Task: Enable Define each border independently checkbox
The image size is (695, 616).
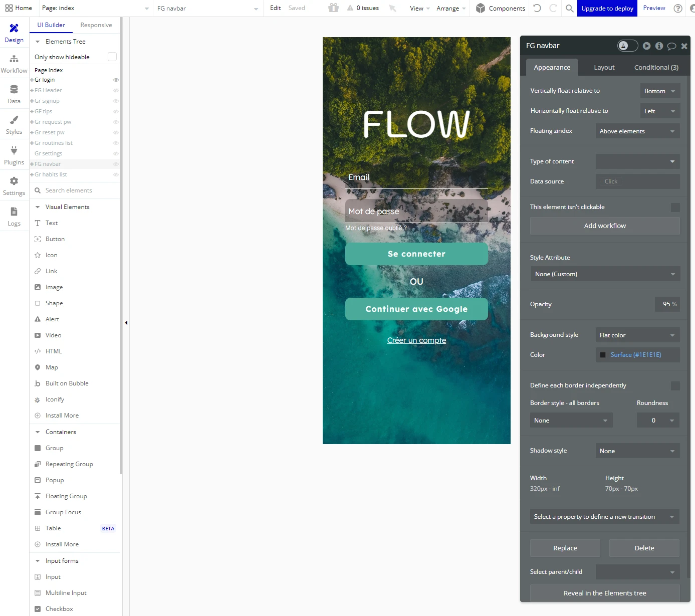Action: (x=675, y=385)
